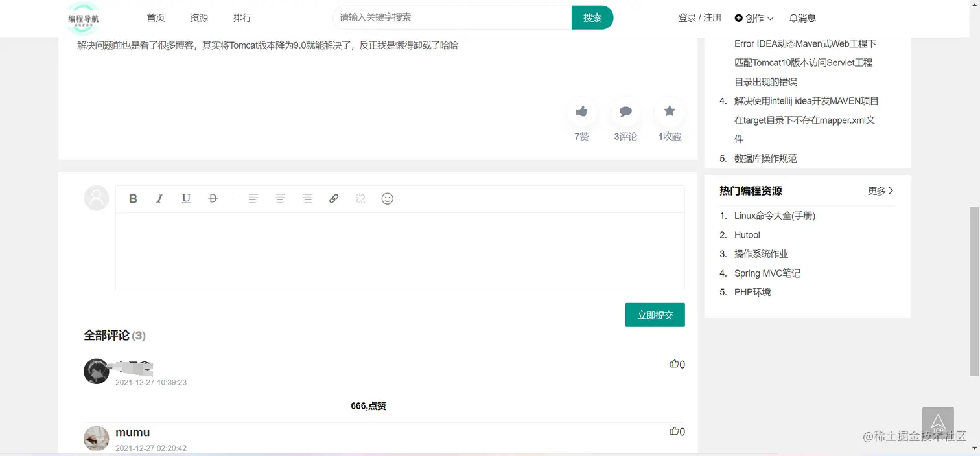The height and width of the screenshot is (456, 980).
Task: Open the 消息 bell notifications
Action: (x=802, y=18)
